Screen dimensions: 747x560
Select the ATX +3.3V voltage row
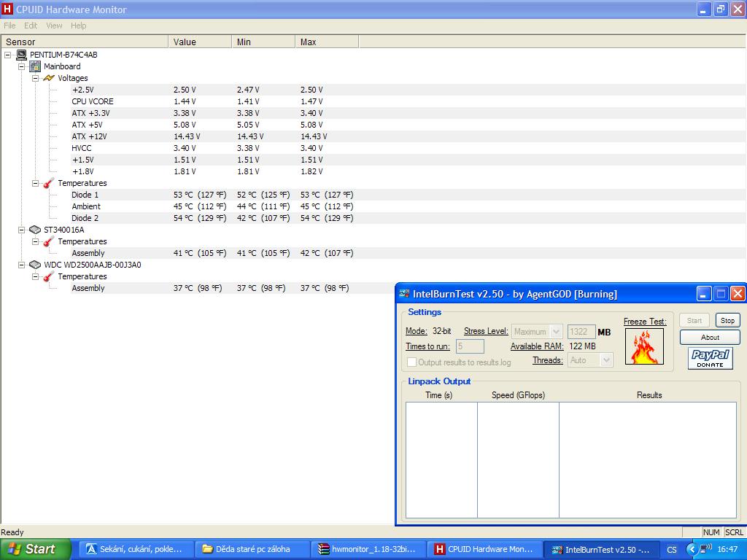pyautogui.click(x=409, y=113)
